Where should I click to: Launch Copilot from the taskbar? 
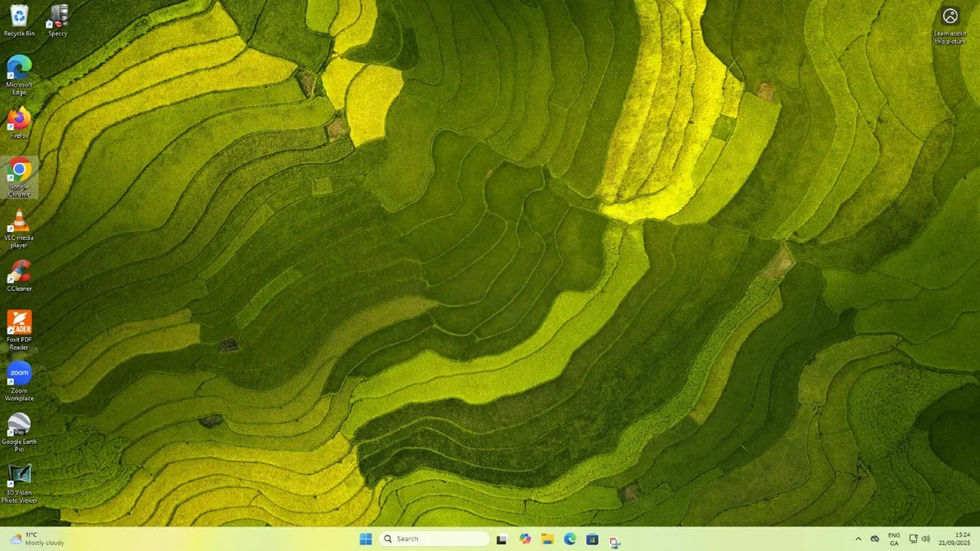525,539
